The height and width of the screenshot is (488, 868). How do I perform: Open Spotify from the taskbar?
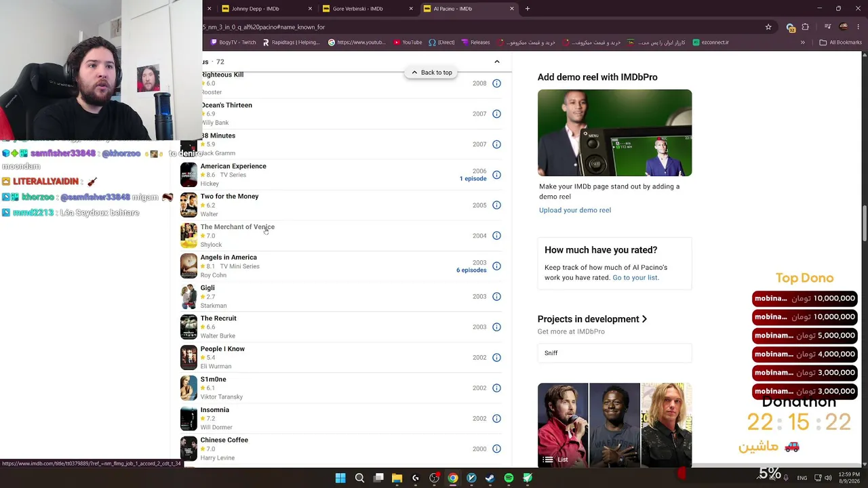pyautogui.click(x=509, y=479)
